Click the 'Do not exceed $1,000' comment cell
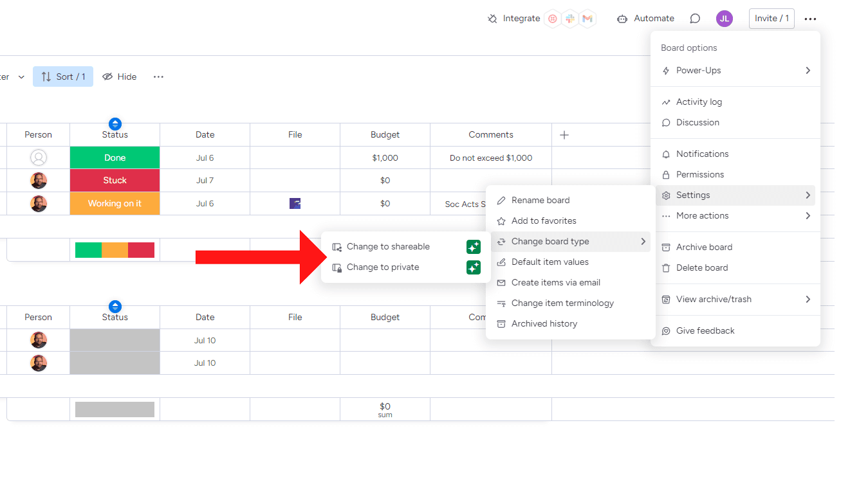Viewport: 841px width, 504px height. click(x=491, y=157)
